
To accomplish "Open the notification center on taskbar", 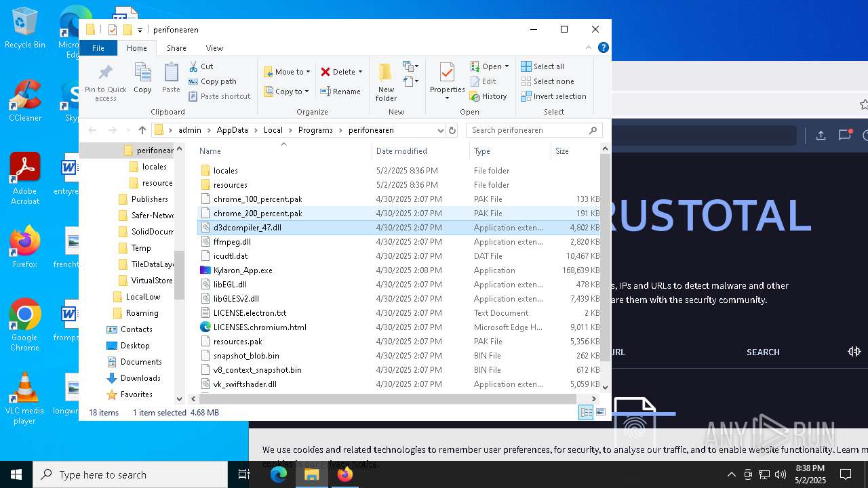I will click(x=846, y=474).
